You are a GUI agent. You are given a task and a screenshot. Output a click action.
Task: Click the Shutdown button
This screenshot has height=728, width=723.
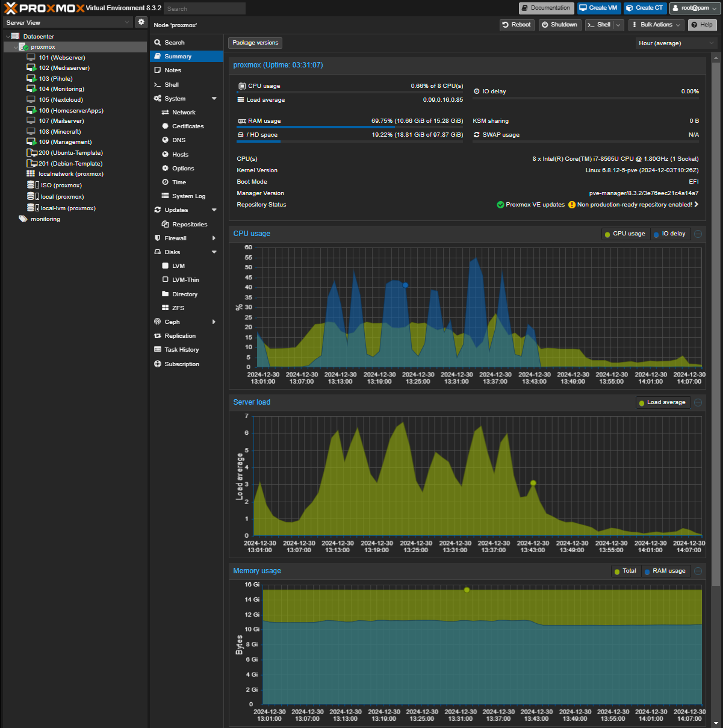point(560,25)
